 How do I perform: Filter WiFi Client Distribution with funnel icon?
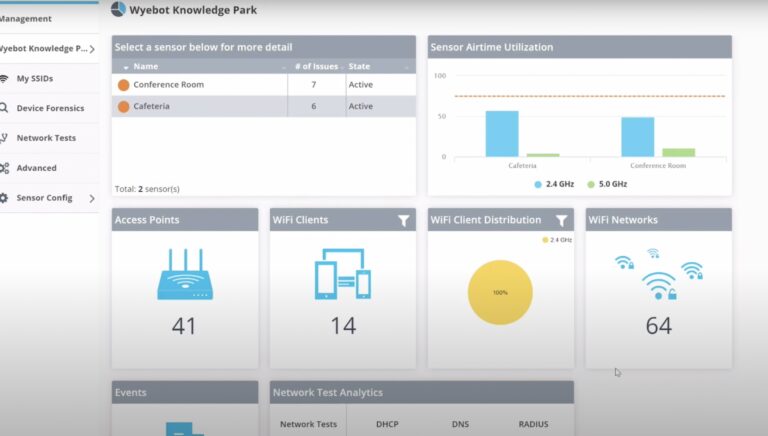562,221
